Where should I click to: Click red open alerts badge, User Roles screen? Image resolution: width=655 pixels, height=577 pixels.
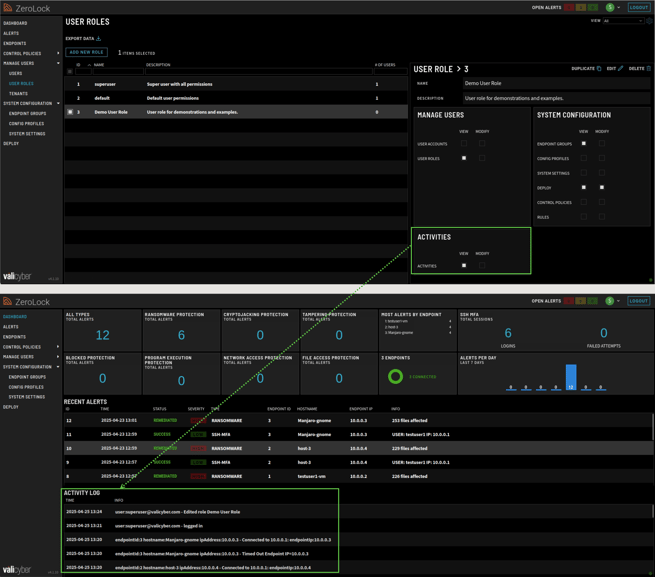pyautogui.click(x=569, y=8)
